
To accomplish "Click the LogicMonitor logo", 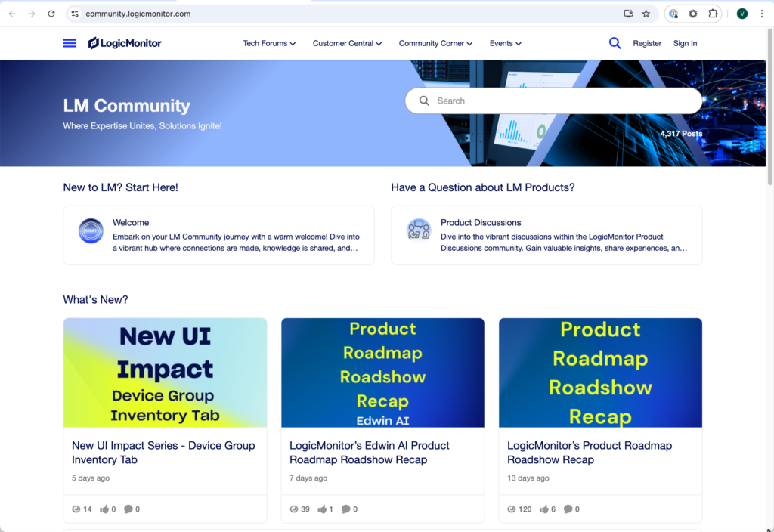I will (x=125, y=43).
